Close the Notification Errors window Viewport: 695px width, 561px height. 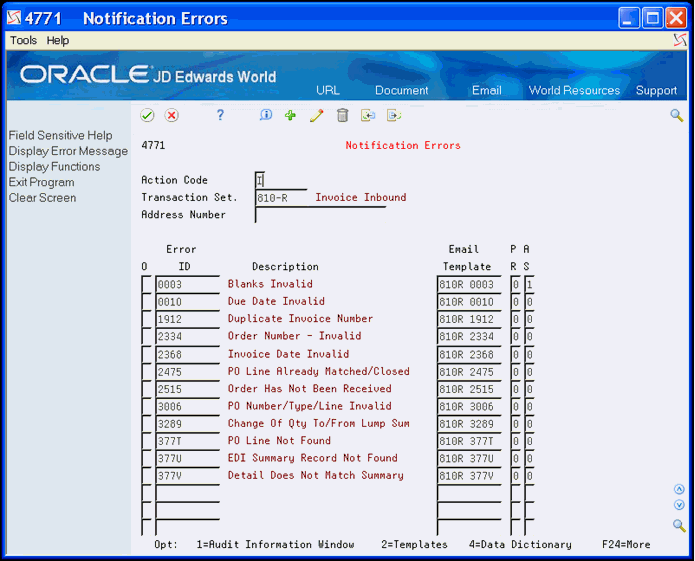676,18
